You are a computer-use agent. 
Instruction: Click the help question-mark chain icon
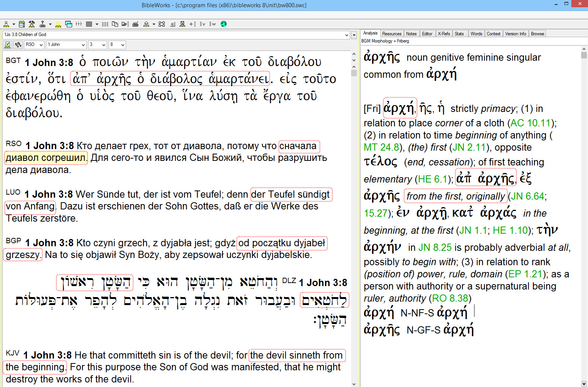click(x=43, y=24)
